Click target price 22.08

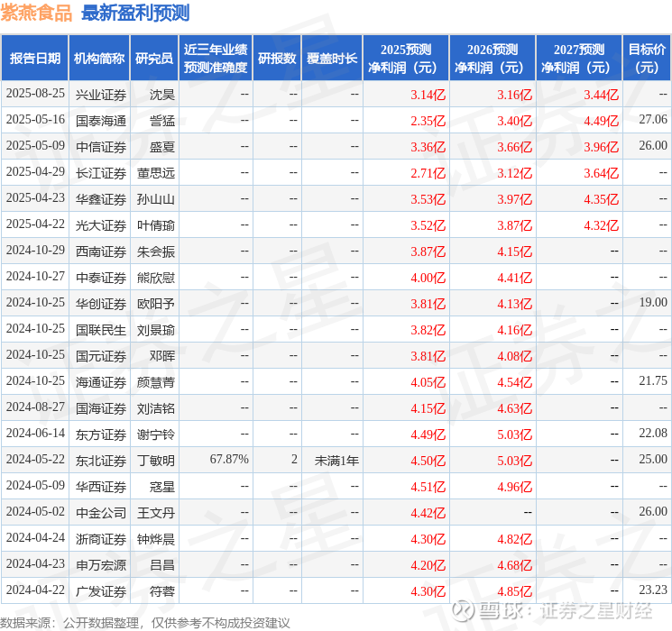click(x=653, y=433)
